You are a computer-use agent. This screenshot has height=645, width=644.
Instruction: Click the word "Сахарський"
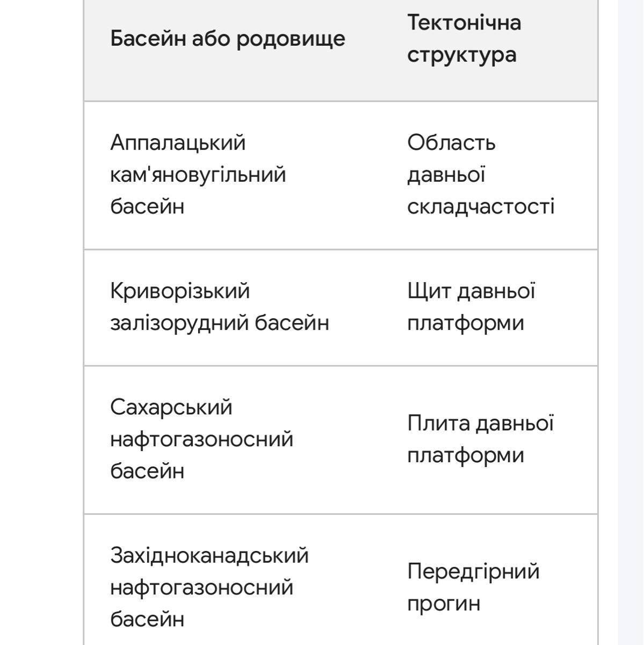tap(171, 407)
